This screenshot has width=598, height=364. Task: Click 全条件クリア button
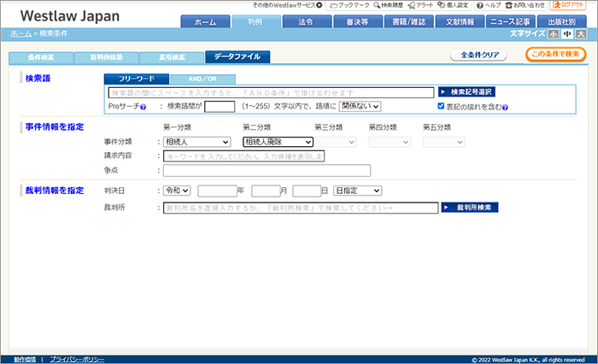point(478,55)
